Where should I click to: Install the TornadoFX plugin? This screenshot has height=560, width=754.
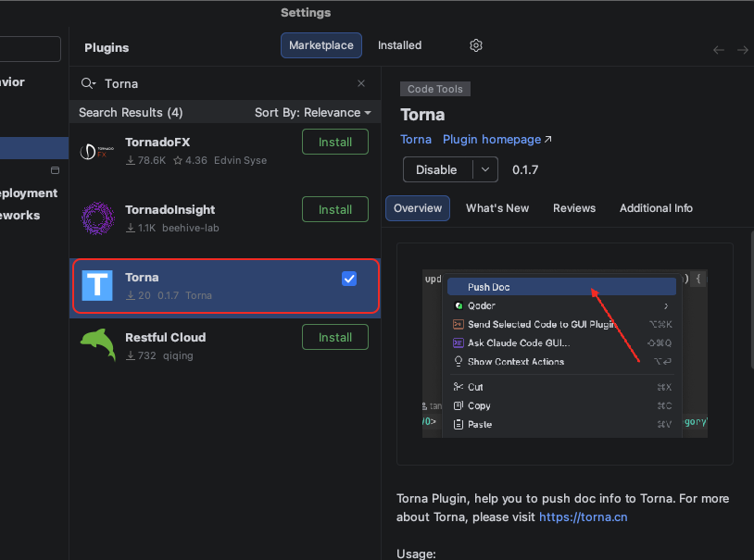334,143
